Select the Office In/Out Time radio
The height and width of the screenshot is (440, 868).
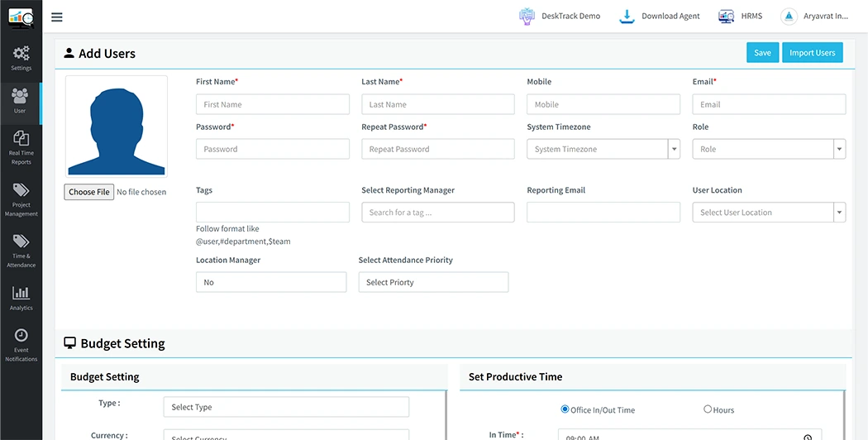click(565, 409)
